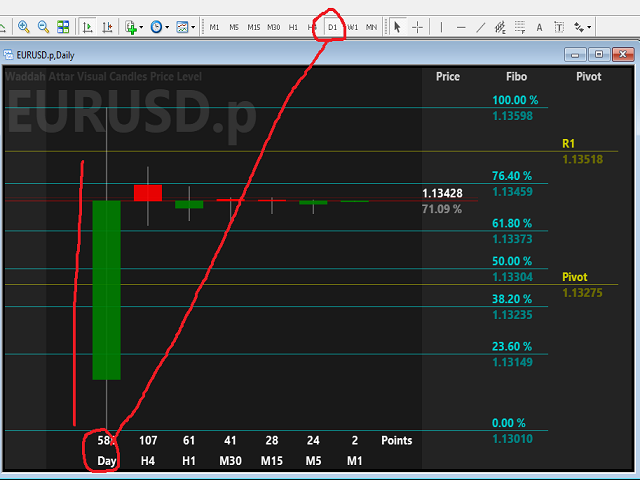This screenshot has width=640, height=480.
Task: Click the 50.00 % Fibo label
Action: (512, 261)
